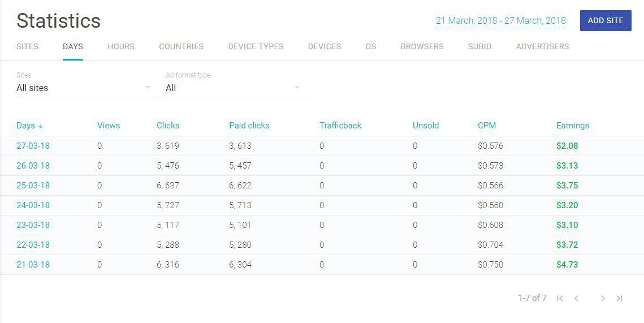Click previous page arrow icon

pyautogui.click(x=576, y=298)
